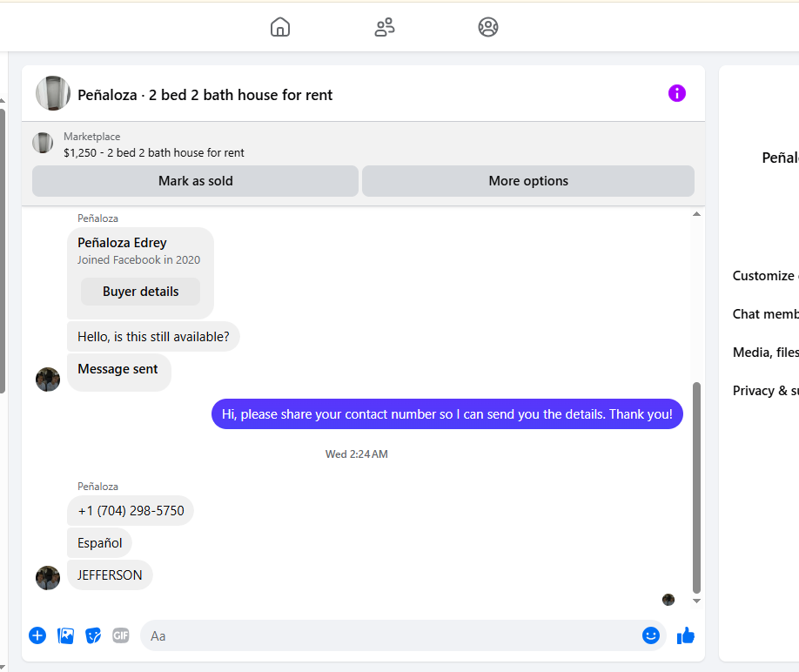799x672 pixels.
Task: Click the Hello, is this still available? message
Action: coord(153,336)
